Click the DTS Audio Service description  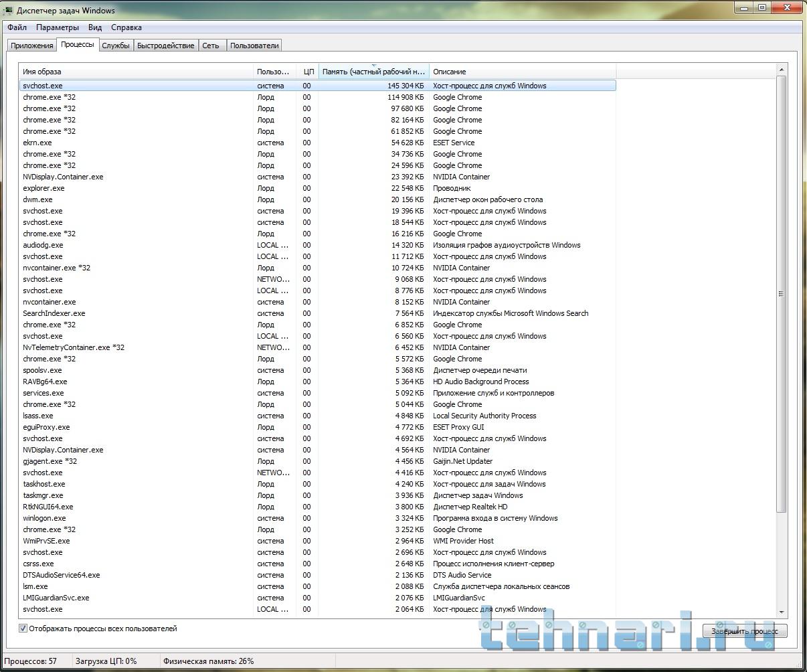tap(462, 575)
